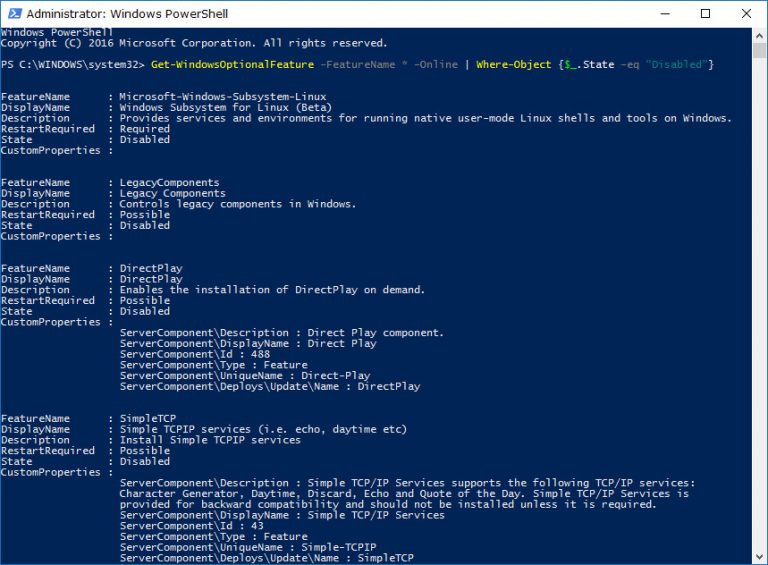
Task: Click Microsoft-Windows-Subsystem-Linux feature name
Action: (223, 96)
